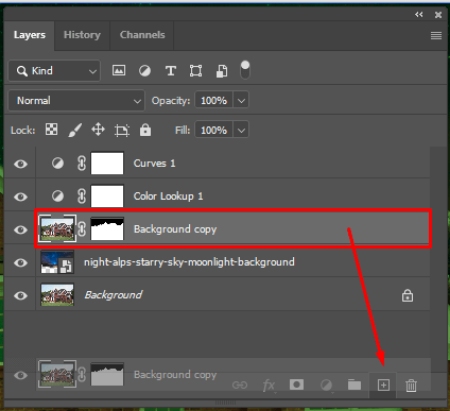
Task: Lock transparent pixels checkerboard icon
Action: [x=51, y=129]
